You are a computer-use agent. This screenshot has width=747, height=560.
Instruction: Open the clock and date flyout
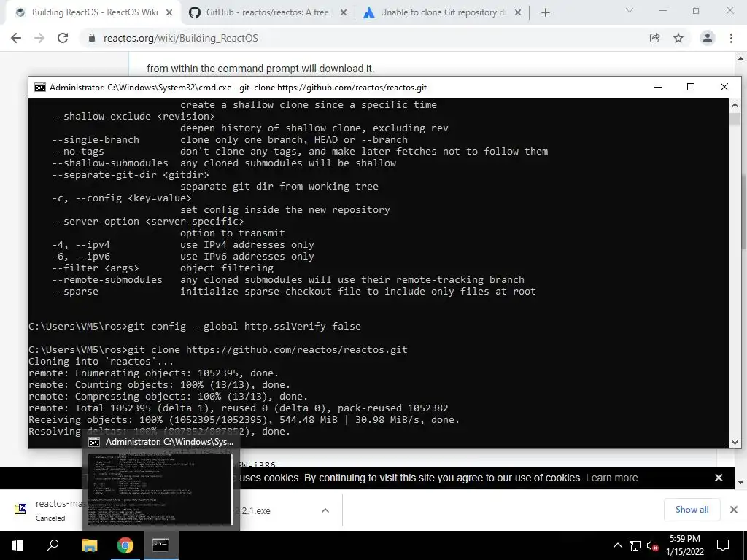coord(685,545)
